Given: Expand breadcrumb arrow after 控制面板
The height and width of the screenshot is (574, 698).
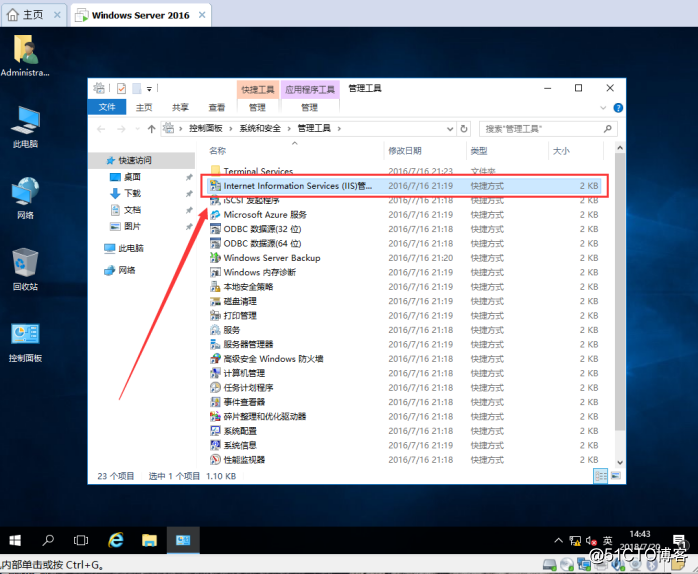Looking at the screenshot, I should [x=231, y=129].
